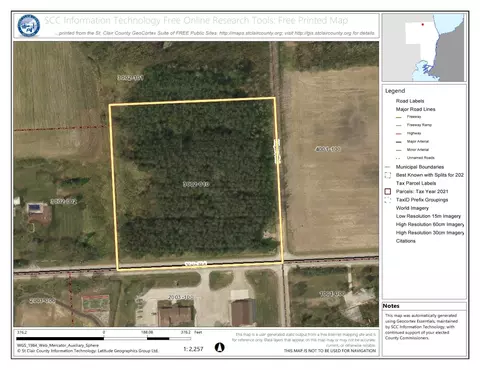Click parcel label '3002-002' near the house
This screenshot has width=480, height=370.
64,201
